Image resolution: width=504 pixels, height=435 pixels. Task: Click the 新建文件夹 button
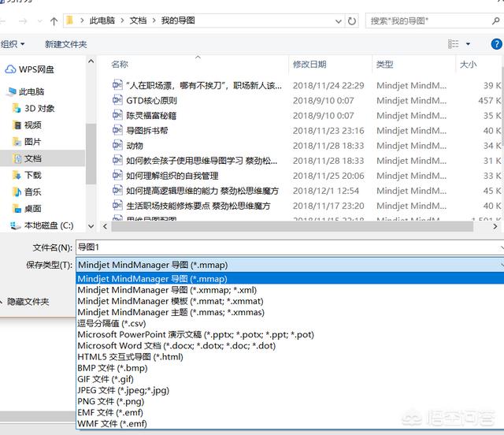pos(65,44)
